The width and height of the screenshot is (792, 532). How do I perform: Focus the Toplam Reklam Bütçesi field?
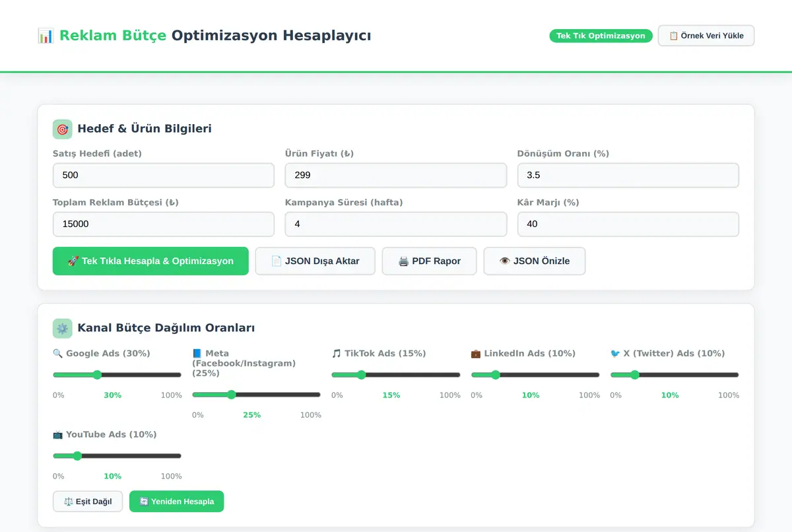pyautogui.click(x=164, y=224)
